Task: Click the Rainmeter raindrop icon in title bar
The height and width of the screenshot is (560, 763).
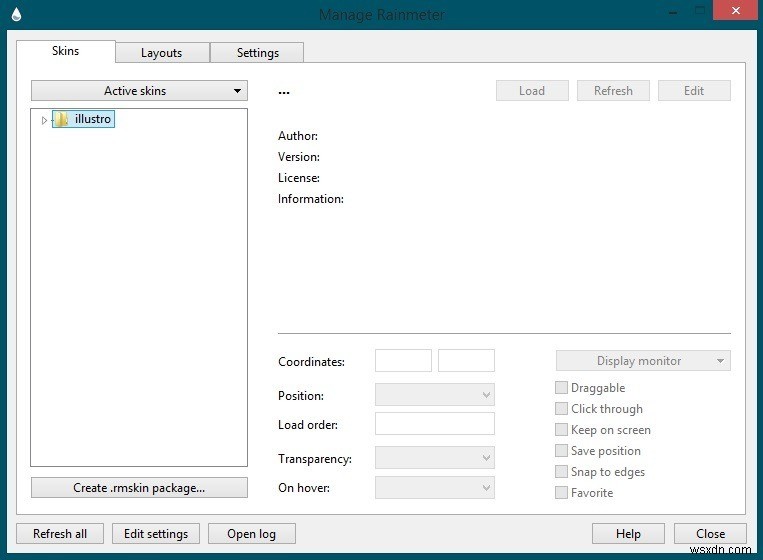Action: point(16,14)
